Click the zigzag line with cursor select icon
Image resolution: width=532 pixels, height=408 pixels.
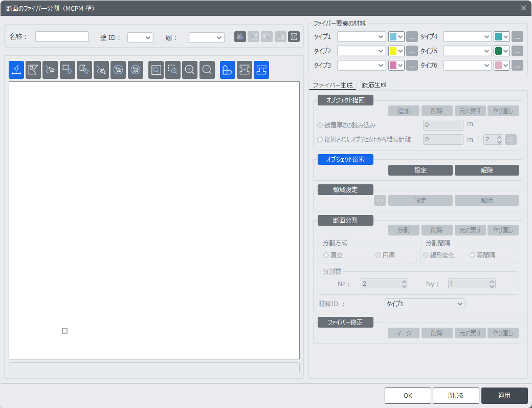50,70
